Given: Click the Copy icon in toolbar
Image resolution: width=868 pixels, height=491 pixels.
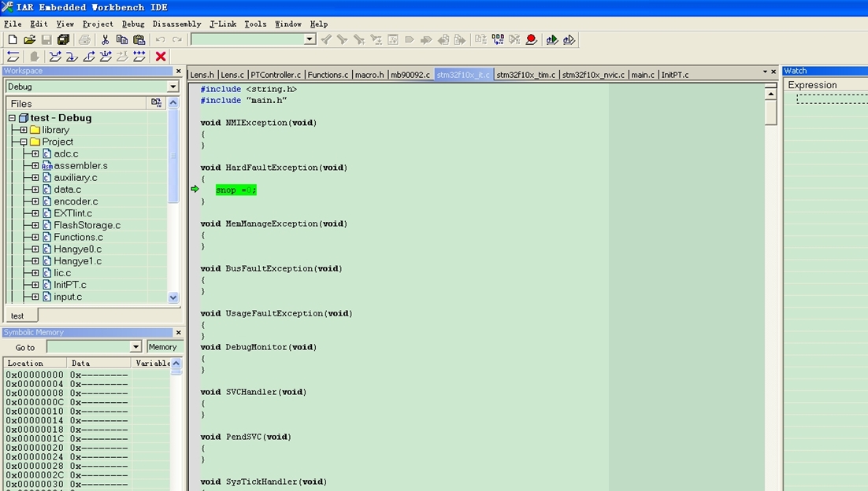Looking at the screenshot, I should [x=122, y=40].
